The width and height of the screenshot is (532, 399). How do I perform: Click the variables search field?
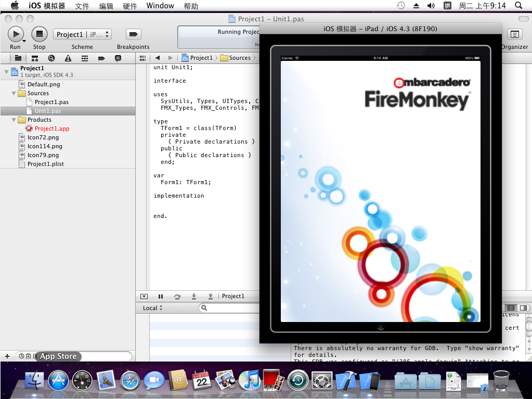pyautogui.click(x=230, y=308)
